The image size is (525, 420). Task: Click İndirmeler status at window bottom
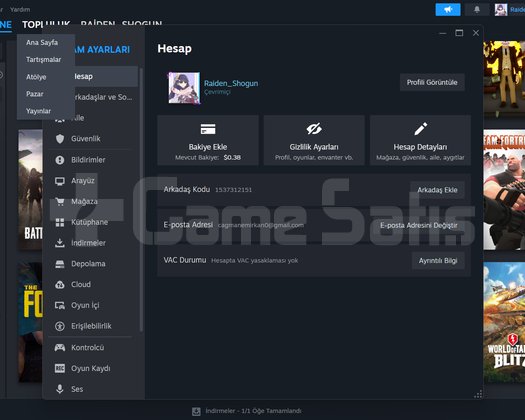tap(253, 411)
